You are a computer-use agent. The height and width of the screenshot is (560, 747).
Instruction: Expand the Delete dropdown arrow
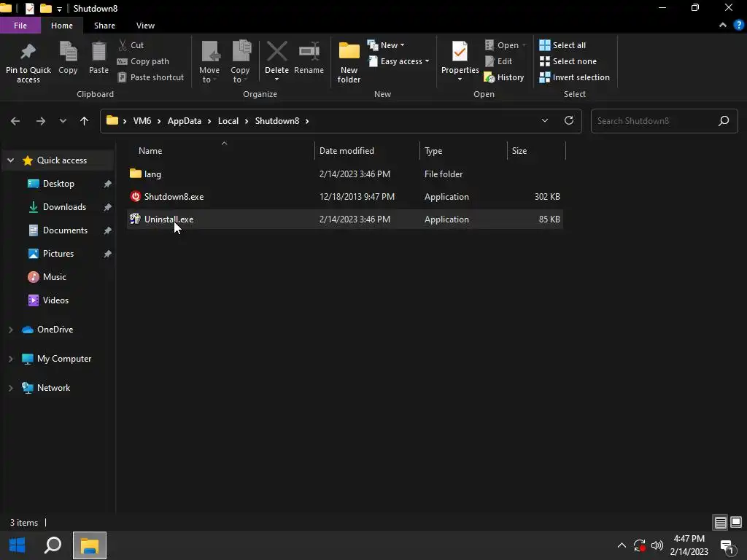click(x=276, y=79)
